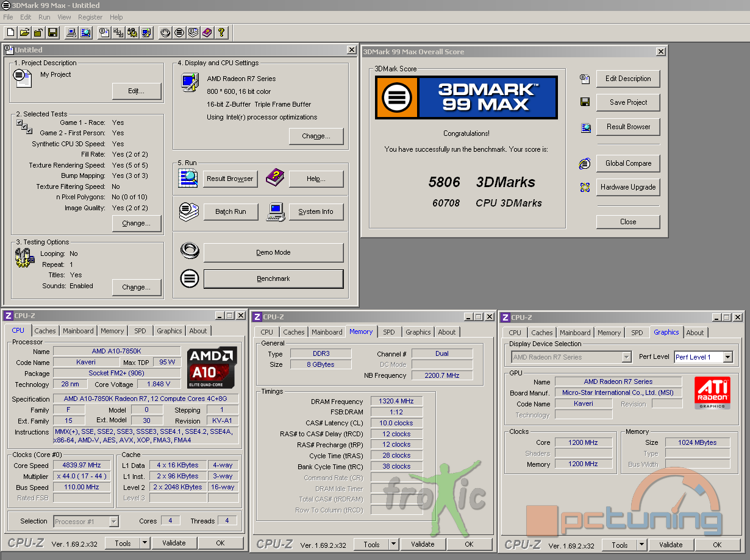Click the Demo Mode ring toolbar icon
The image size is (750, 560).
[165, 32]
